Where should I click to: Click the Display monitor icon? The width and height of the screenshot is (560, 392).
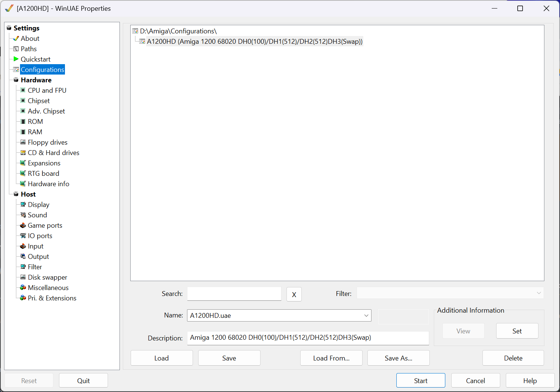[23, 204]
